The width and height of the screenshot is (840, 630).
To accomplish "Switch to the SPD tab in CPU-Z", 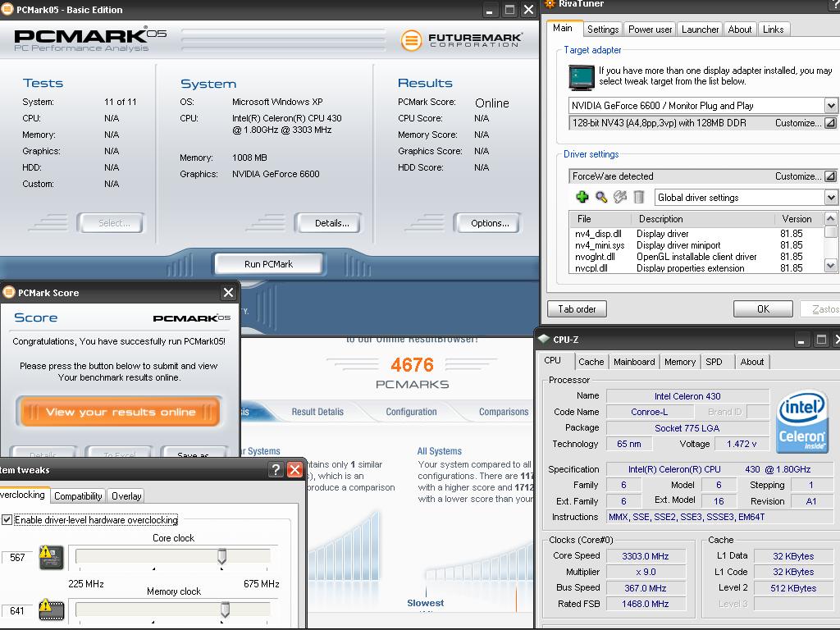I will point(714,362).
